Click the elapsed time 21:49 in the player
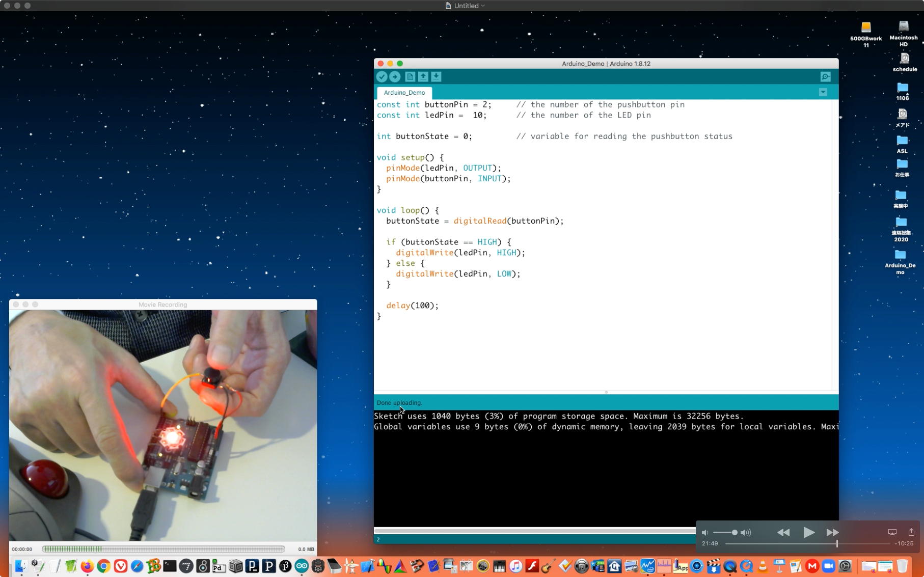 point(710,543)
